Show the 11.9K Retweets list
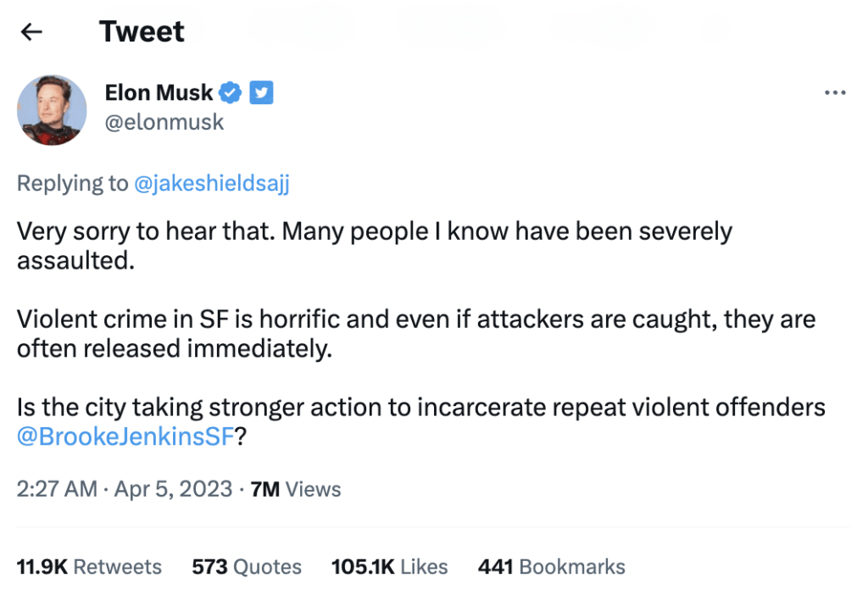 tap(89, 566)
